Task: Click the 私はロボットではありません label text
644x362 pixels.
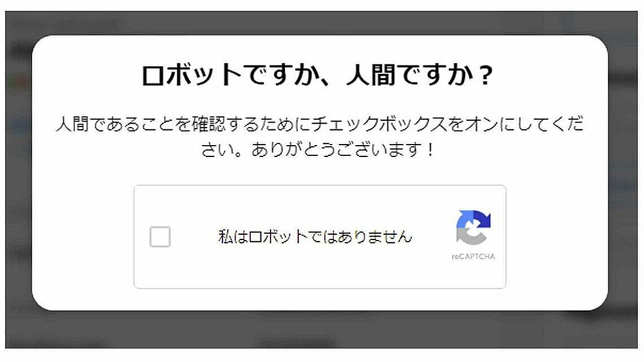Action: 315,237
